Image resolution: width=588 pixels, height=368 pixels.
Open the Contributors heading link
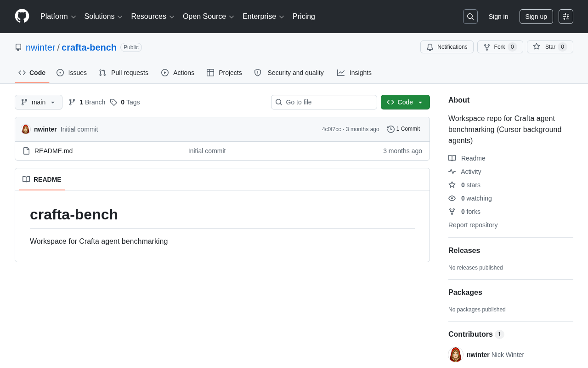[476, 334]
